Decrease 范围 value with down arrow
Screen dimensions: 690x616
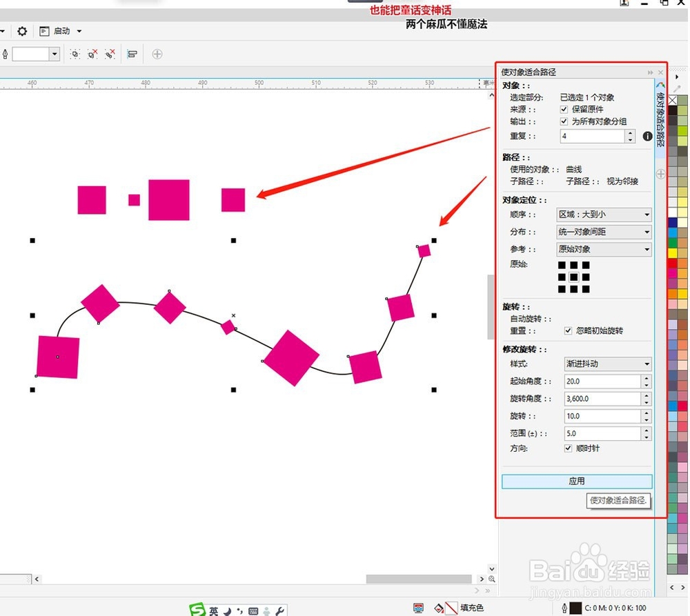click(x=647, y=437)
